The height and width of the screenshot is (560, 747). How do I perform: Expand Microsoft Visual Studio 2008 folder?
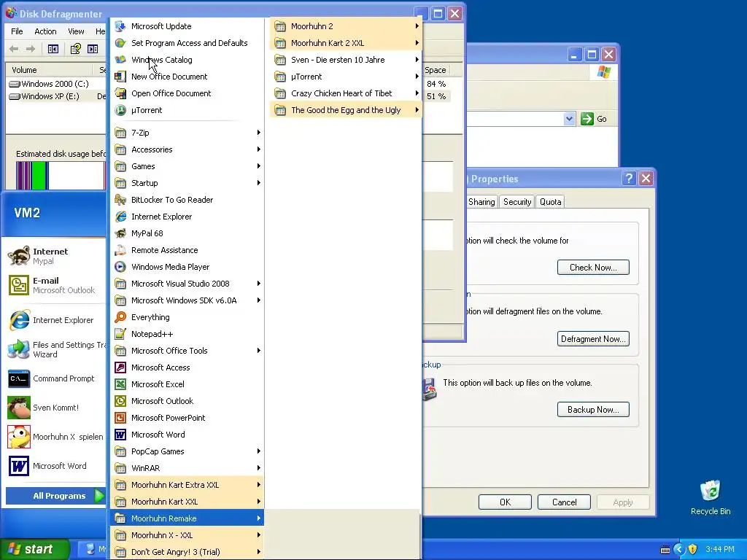[x=187, y=284]
